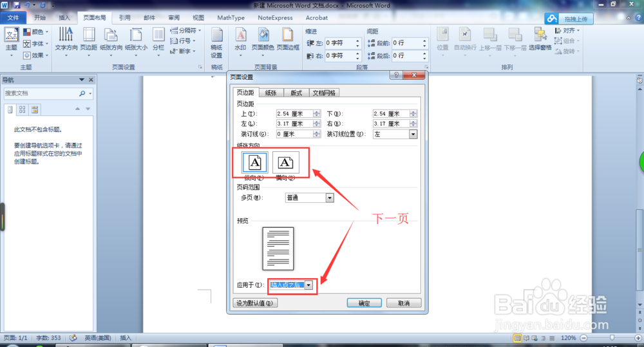Select Portrait (纵向) orientation in dialog

[254, 163]
